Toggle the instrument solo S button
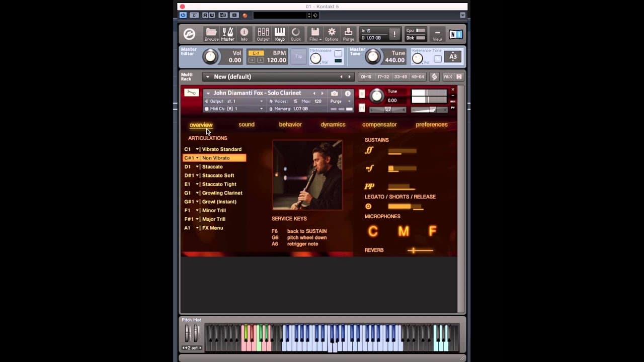This screenshot has width=644, height=362. (x=362, y=94)
